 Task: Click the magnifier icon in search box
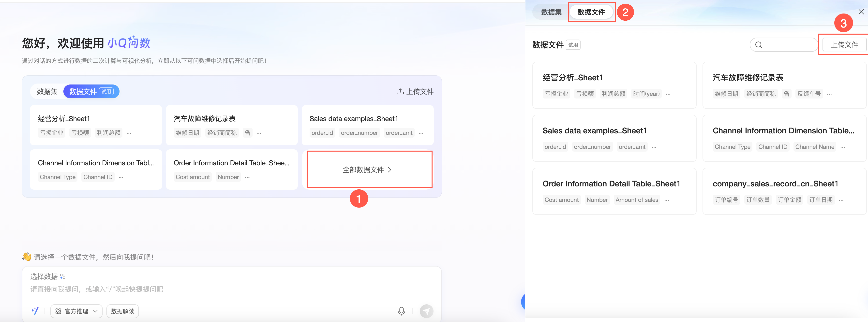point(758,45)
